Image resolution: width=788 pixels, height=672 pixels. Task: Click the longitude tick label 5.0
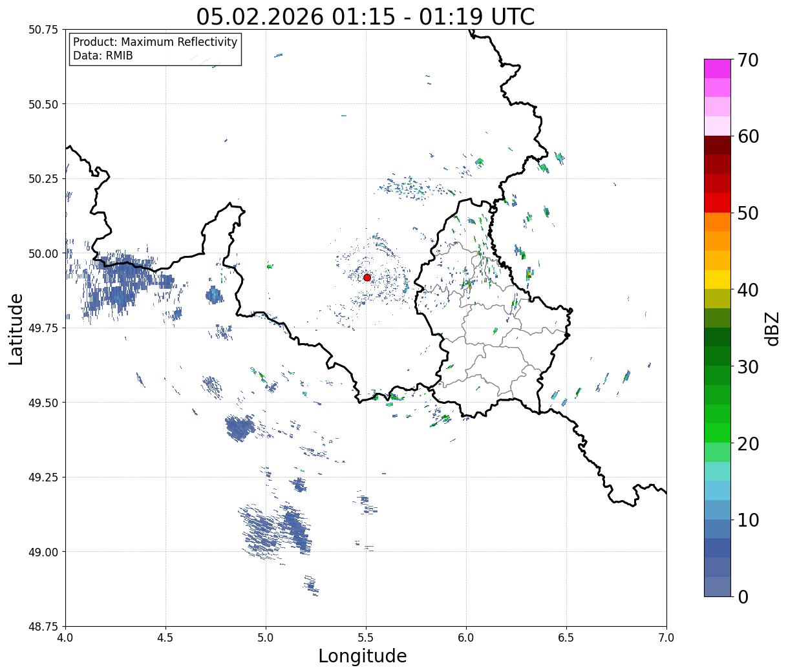(266, 638)
